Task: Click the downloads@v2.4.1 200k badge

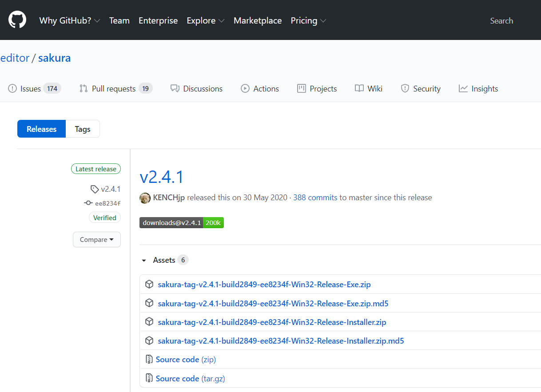Action: (182, 222)
